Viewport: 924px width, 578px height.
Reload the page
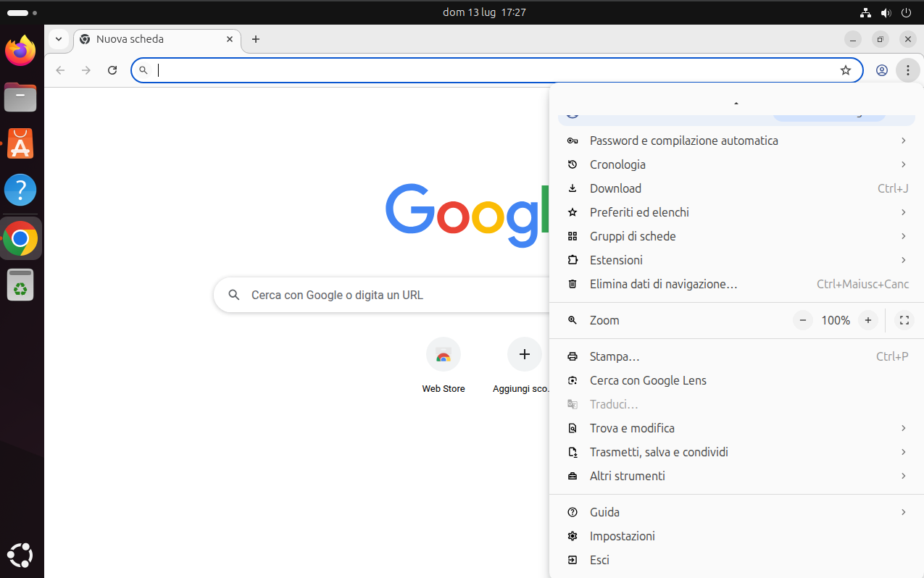click(x=112, y=70)
